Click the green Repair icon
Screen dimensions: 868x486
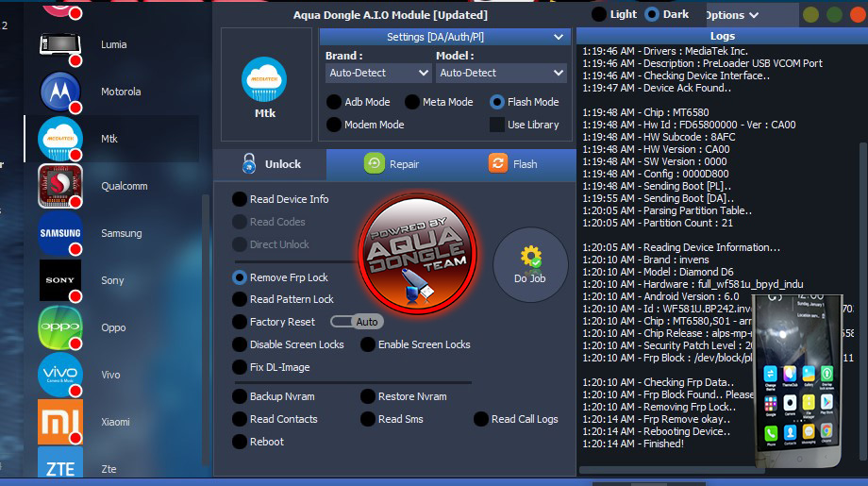click(375, 163)
